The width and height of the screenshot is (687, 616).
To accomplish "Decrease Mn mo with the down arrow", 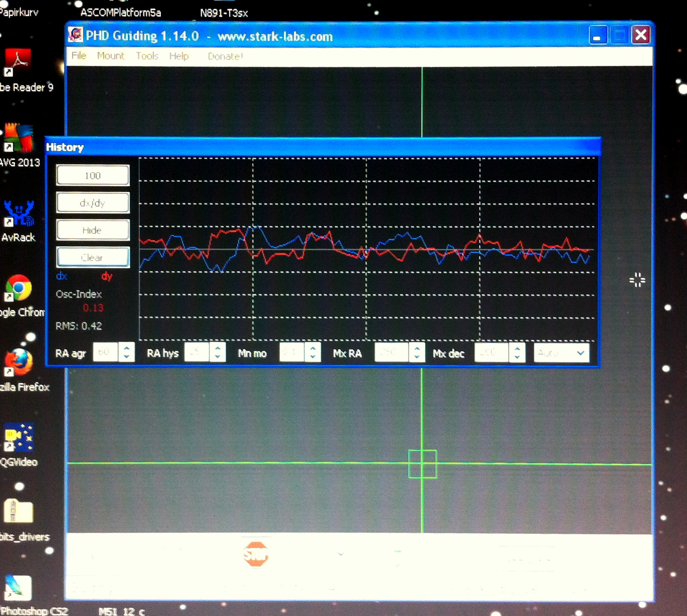I will click(313, 357).
